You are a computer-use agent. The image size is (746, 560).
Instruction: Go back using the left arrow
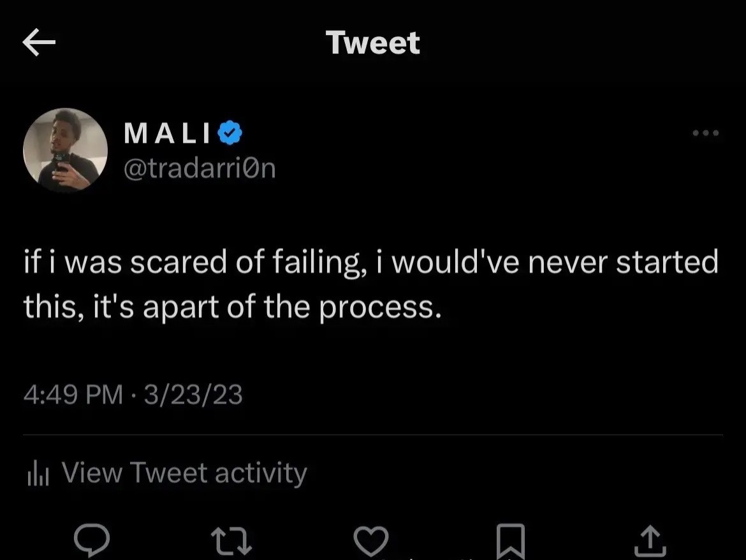[x=39, y=42]
